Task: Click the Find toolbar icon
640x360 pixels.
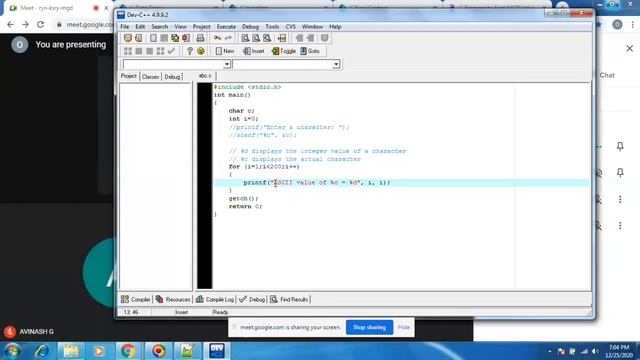Action: pyautogui.click(x=245, y=38)
